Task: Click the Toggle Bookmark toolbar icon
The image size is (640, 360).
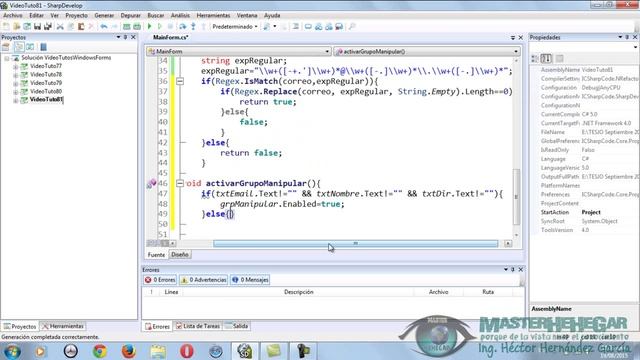Action: point(308,27)
